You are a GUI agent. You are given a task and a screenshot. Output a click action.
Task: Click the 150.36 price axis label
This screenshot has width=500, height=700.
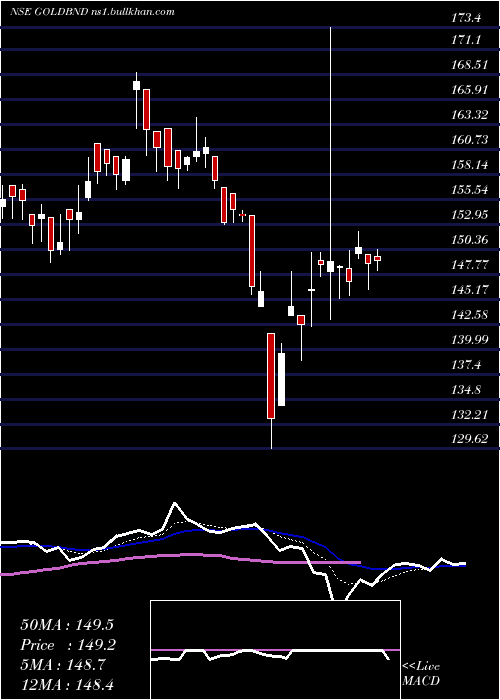(x=469, y=240)
